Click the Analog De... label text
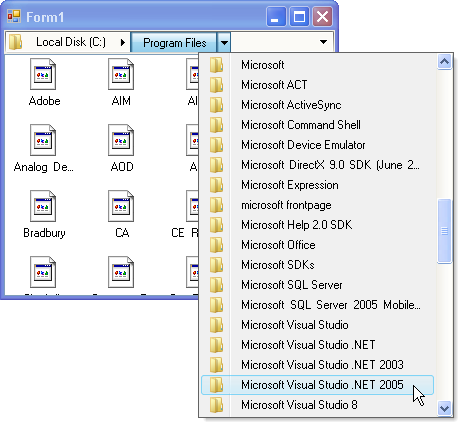The height and width of the screenshot is (422, 458). click(x=44, y=167)
